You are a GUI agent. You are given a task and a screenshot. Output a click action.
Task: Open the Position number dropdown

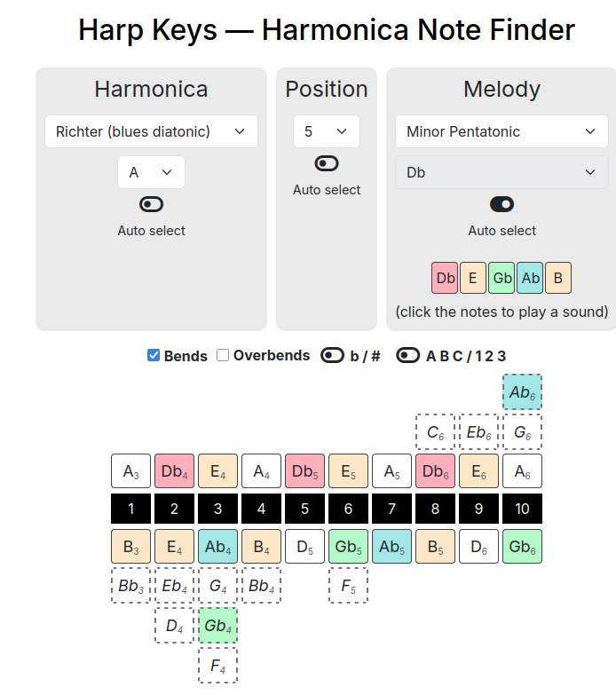pyautogui.click(x=326, y=131)
